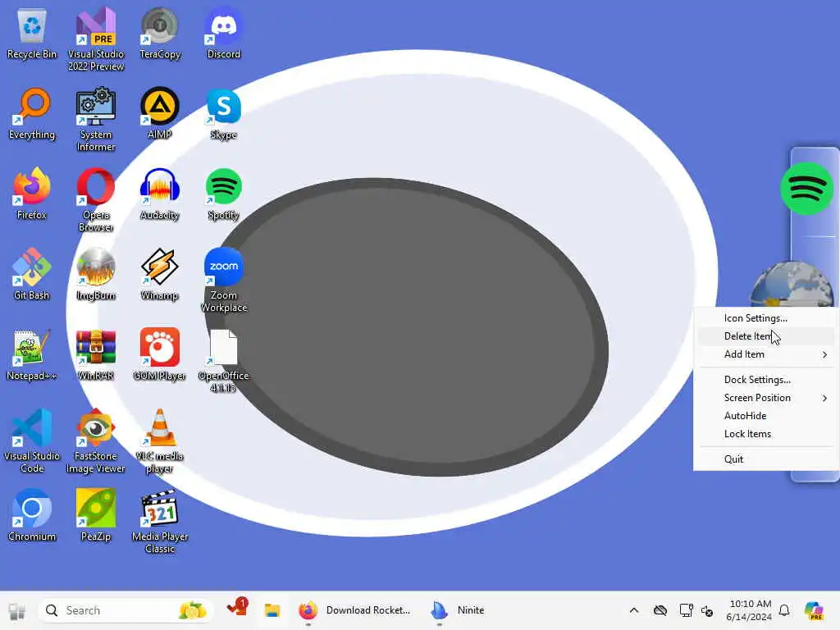Viewport: 840px width, 630px height.
Task: Open the Recycle Bin desktop icon
Action: (x=32, y=34)
